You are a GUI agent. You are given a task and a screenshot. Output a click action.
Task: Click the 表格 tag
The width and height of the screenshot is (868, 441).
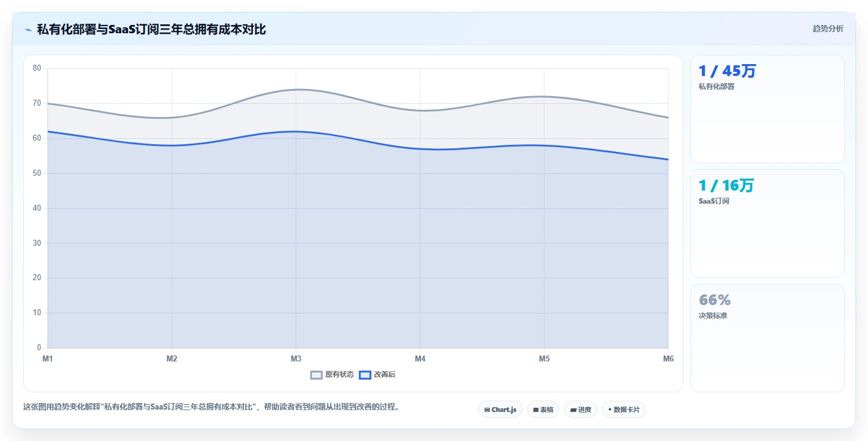[543, 410]
